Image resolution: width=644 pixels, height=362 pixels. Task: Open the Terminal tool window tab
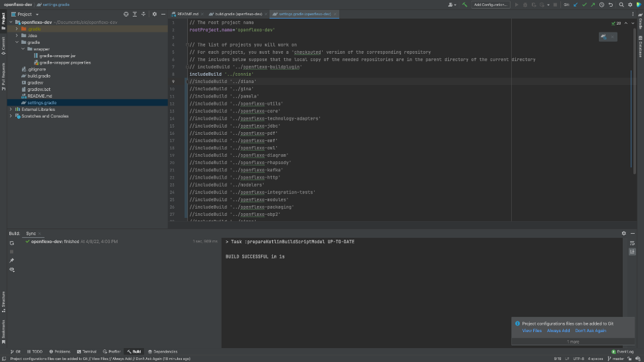pyautogui.click(x=87, y=352)
